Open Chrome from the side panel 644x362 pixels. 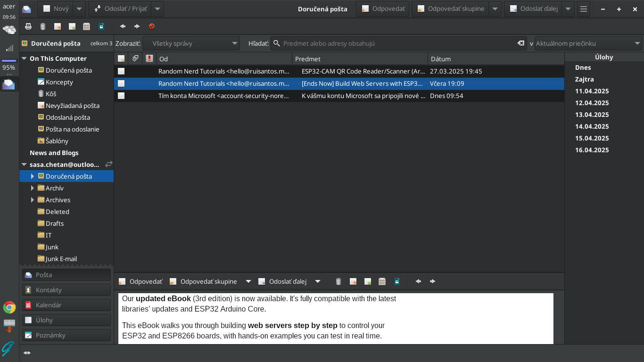(9, 308)
